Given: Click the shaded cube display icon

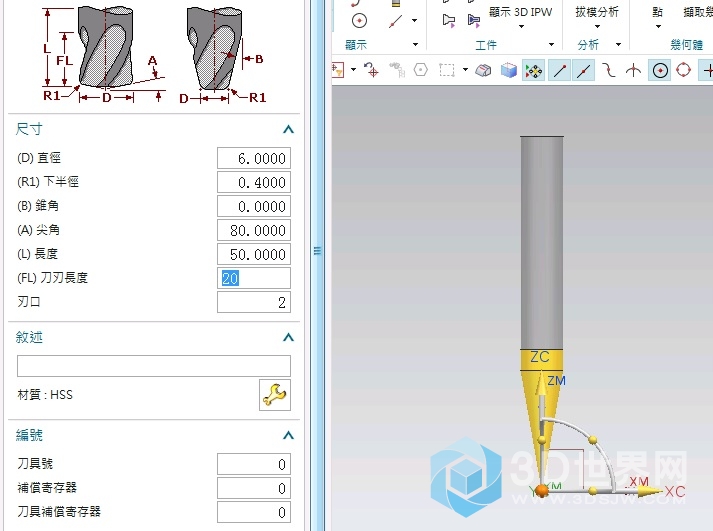Looking at the screenshot, I should coord(509,70).
